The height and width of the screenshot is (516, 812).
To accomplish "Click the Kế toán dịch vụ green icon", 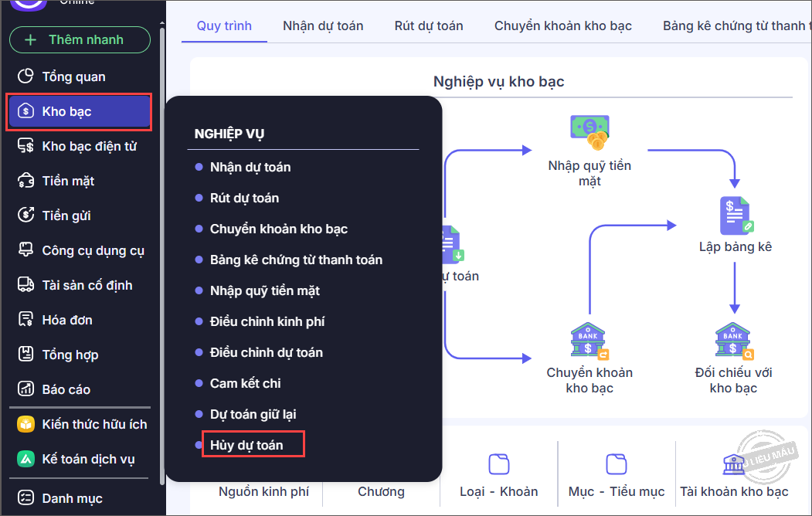I will (25, 459).
